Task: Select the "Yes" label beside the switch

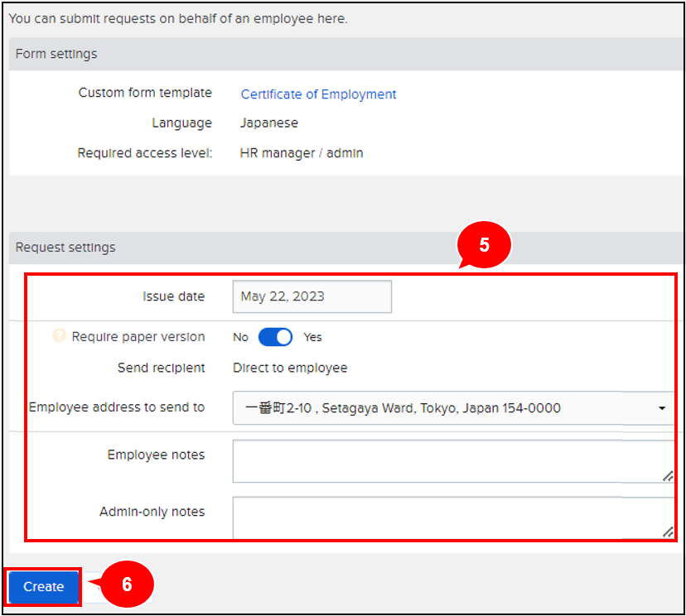Action: coord(312,337)
